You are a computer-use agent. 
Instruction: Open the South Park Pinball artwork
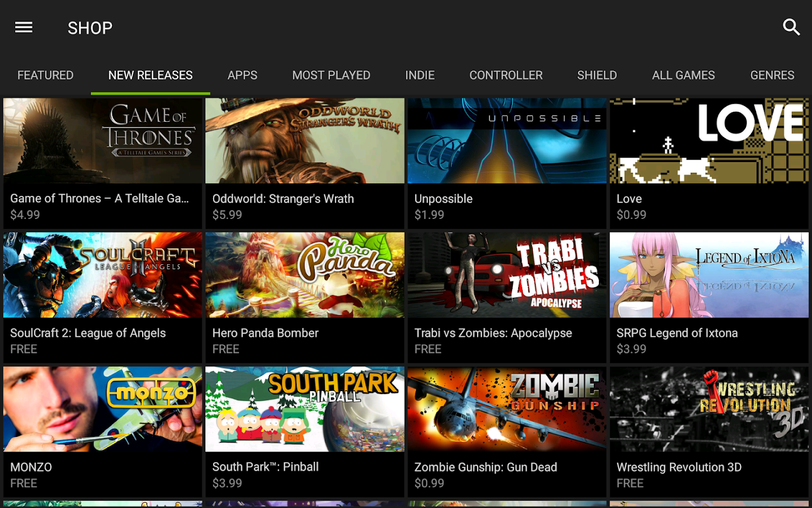click(304, 409)
